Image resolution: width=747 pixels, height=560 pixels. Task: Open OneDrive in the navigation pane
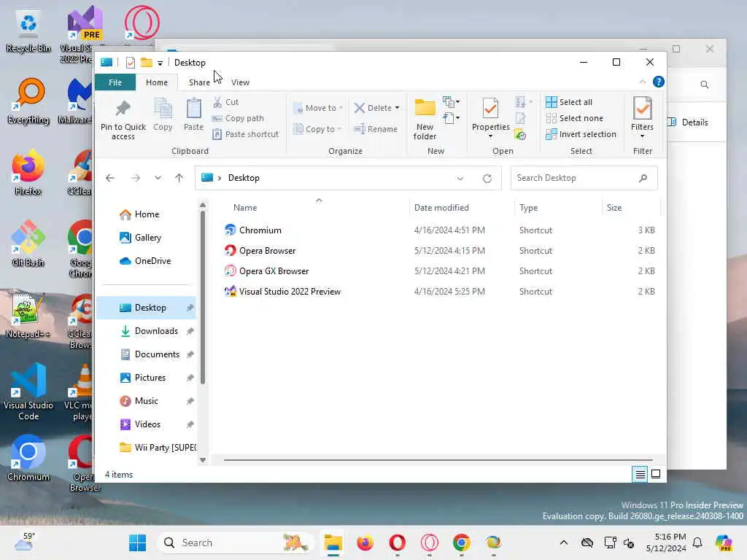(145, 261)
